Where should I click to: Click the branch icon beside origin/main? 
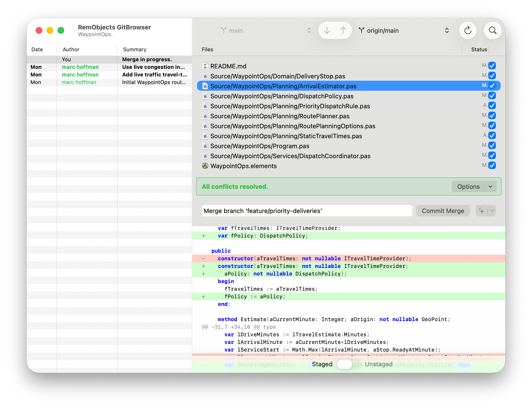pyautogui.click(x=361, y=31)
